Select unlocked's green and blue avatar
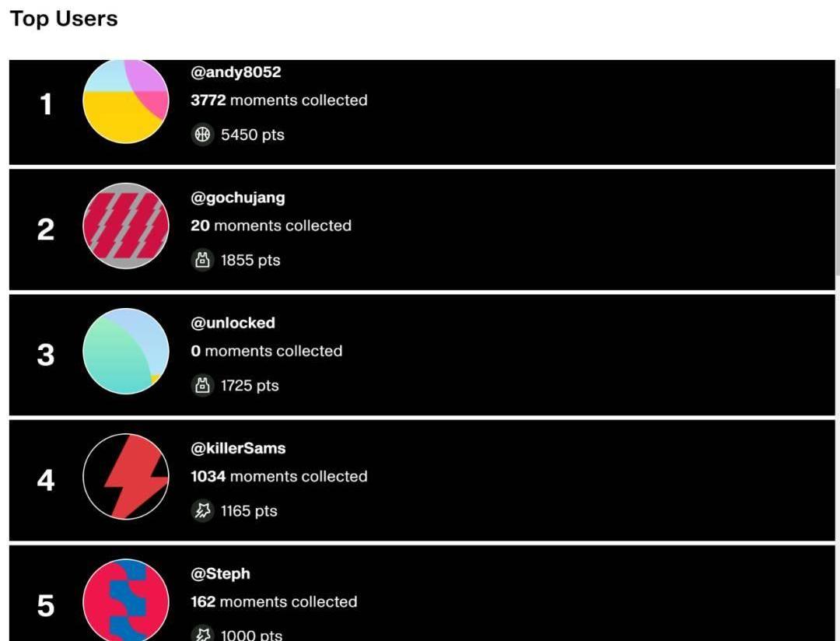 [x=126, y=351]
